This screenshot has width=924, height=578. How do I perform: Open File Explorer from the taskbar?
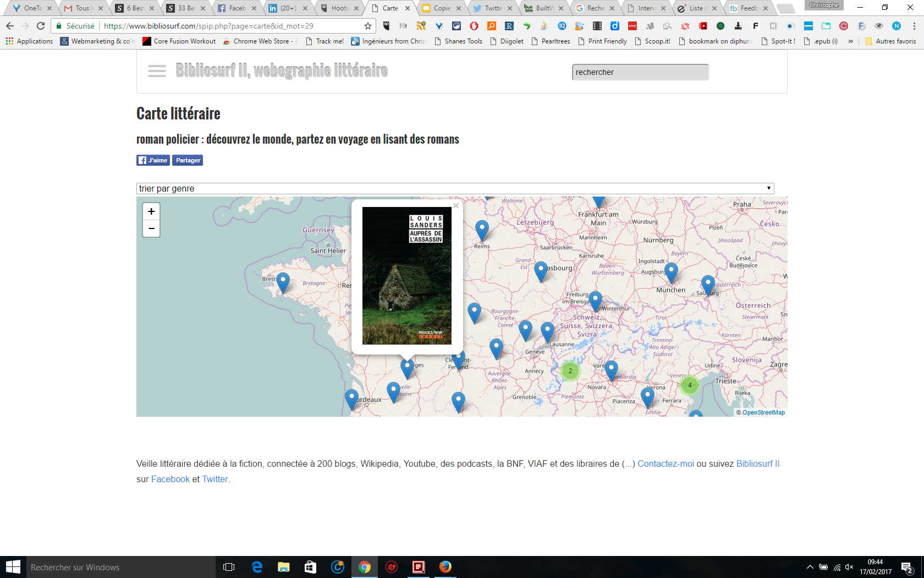click(283, 567)
